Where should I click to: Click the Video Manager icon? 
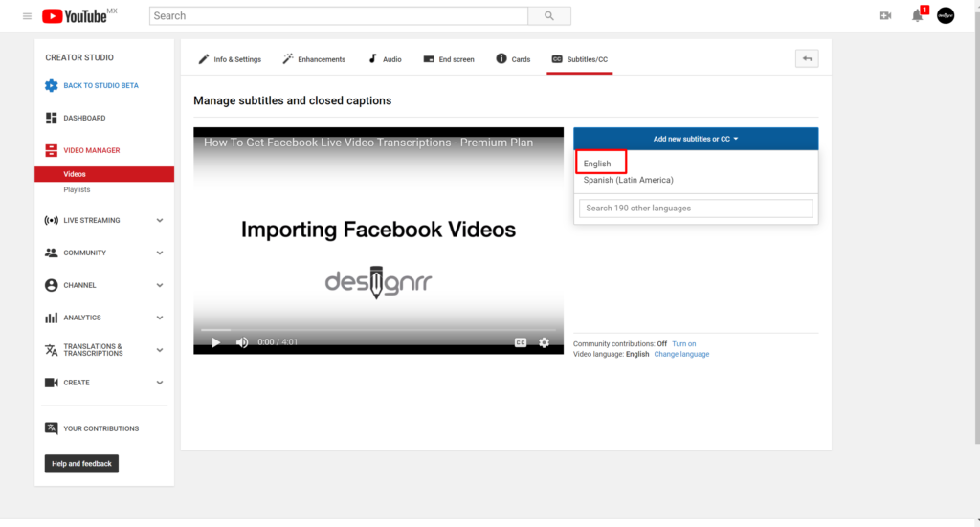tap(52, 150)
